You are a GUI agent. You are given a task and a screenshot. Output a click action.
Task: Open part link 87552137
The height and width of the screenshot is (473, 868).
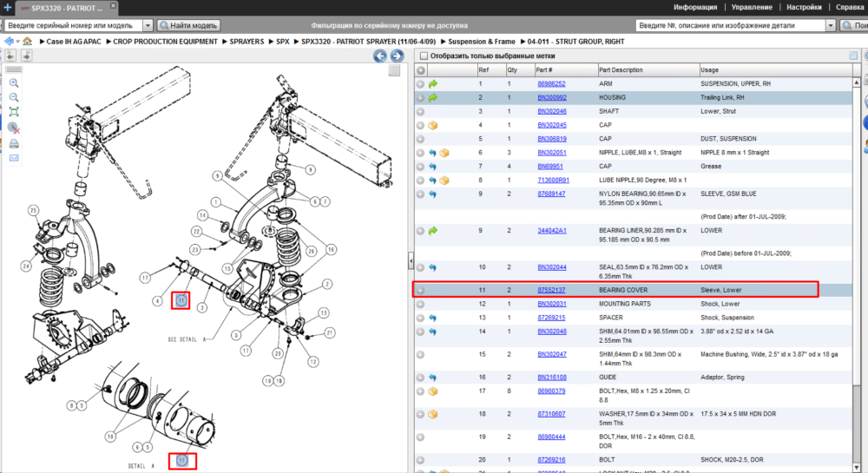pyautogui.click(x=551, y=291)
